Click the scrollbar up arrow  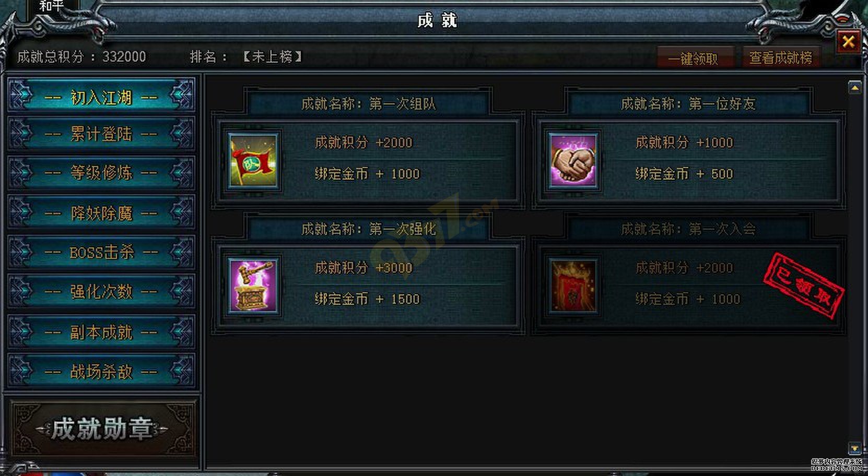click(854, 87)
